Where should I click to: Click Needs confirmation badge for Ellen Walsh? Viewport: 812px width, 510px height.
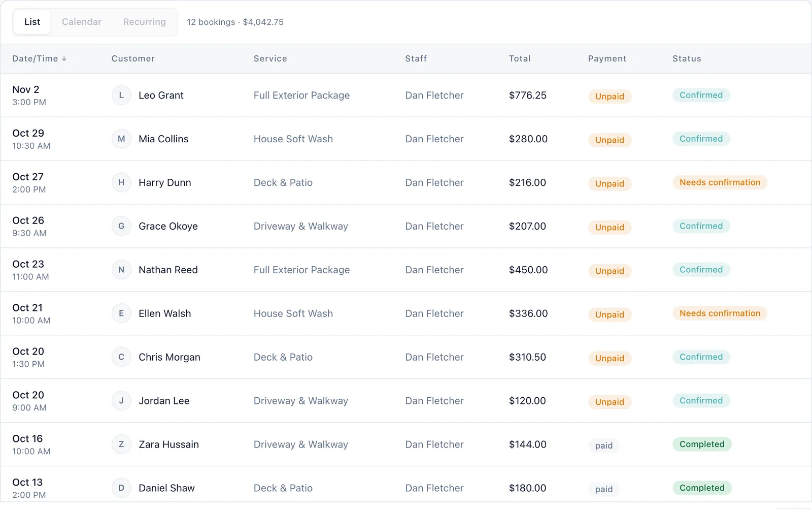point(720,313)
